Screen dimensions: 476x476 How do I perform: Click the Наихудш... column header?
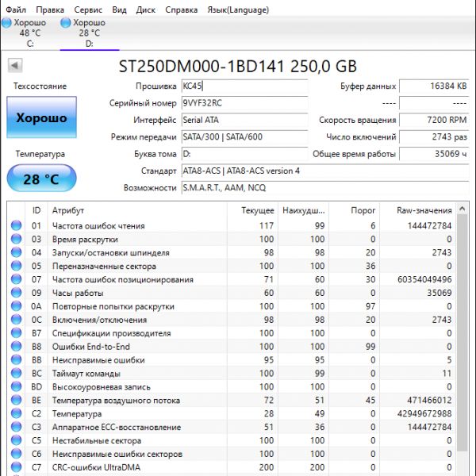(303, 210)
